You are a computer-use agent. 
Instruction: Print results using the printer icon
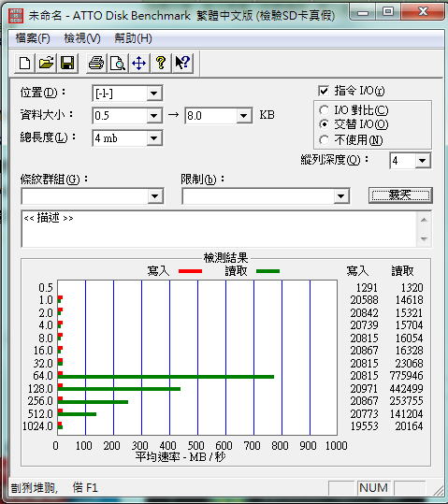tap(96, 63)
